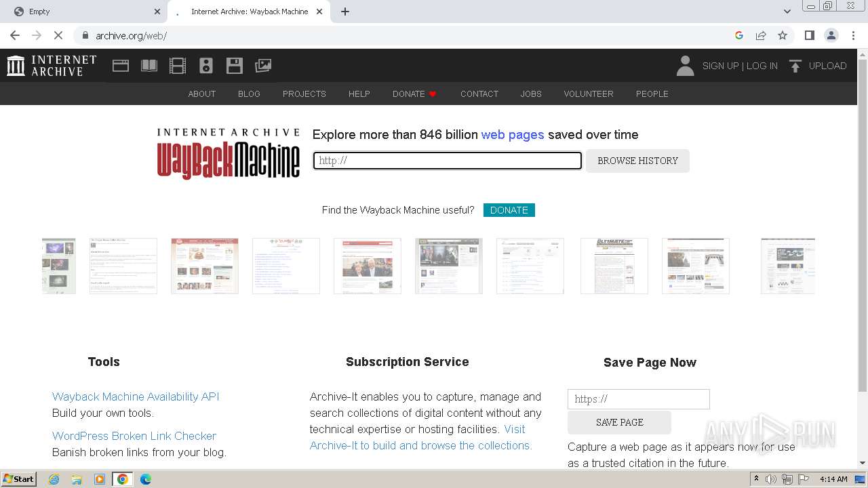Click SIGN UP link

pos(720,66)
